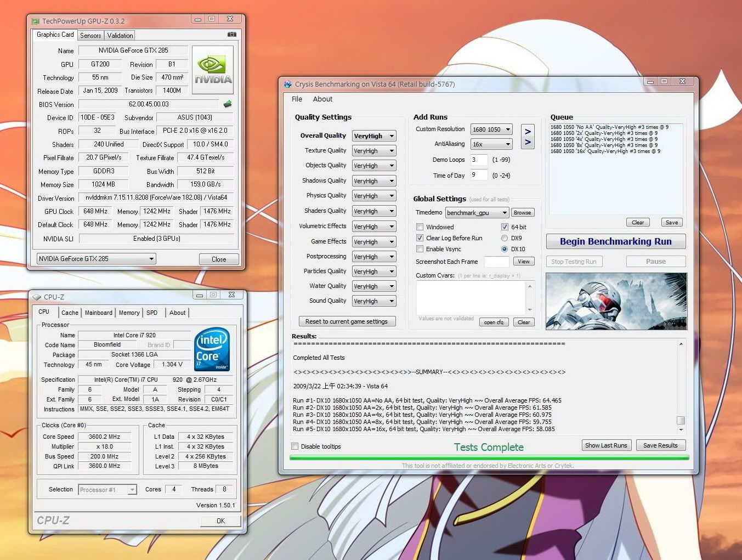
Task: Click the Intel Core i7 logo in CPU-Z
Action: 212,349
